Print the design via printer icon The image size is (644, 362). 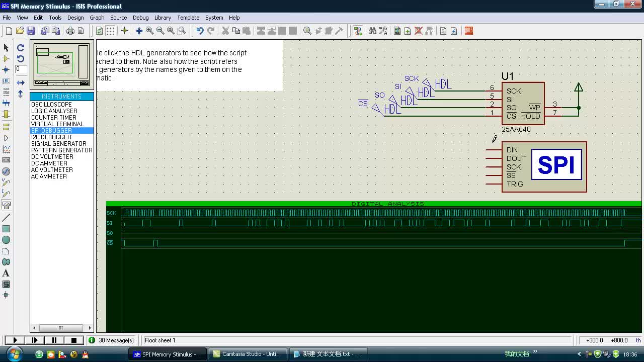[70, 31]
